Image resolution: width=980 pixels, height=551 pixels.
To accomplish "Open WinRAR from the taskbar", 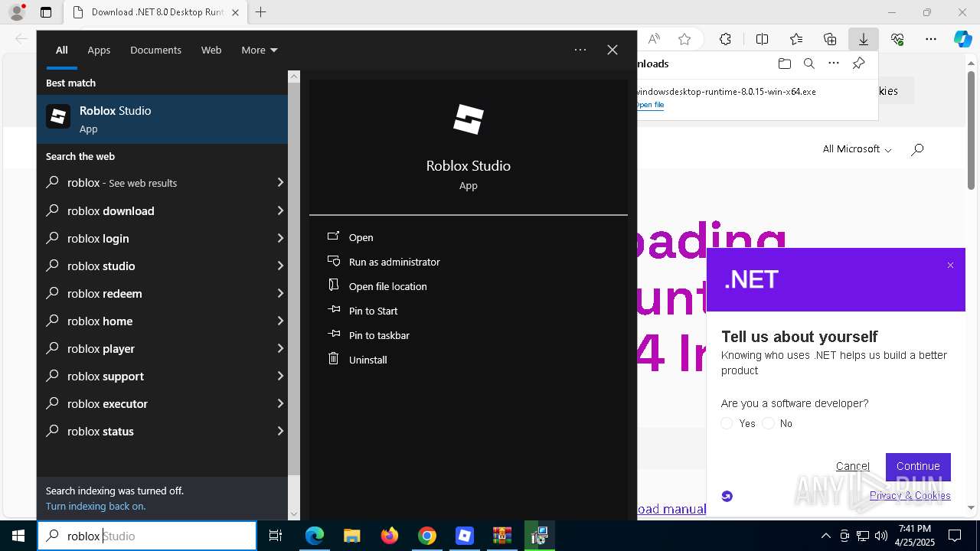I will coord(502,536).
